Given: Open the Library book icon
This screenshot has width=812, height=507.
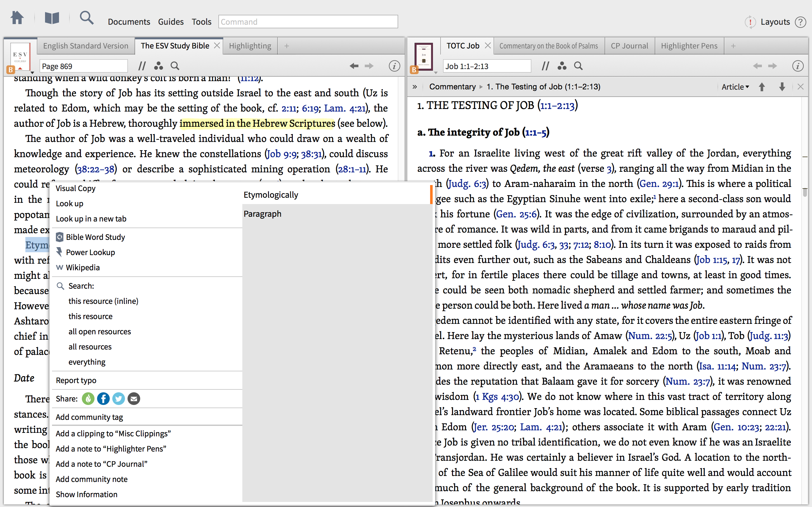Looking at the screenshot, I should click(52, 18).
